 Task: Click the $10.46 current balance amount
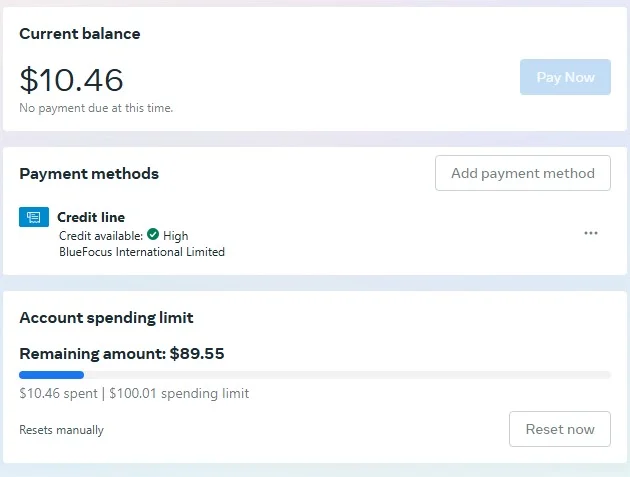[71, 80]
